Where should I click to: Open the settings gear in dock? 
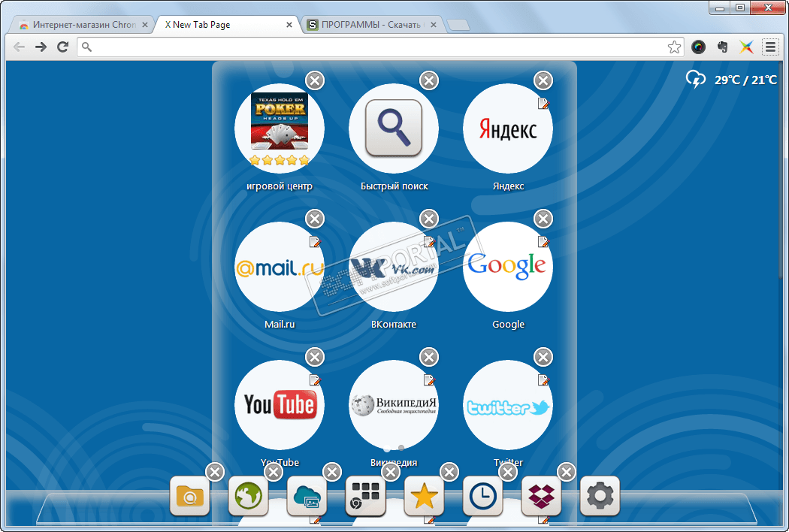pyautogui.click(x=600, y=496)
